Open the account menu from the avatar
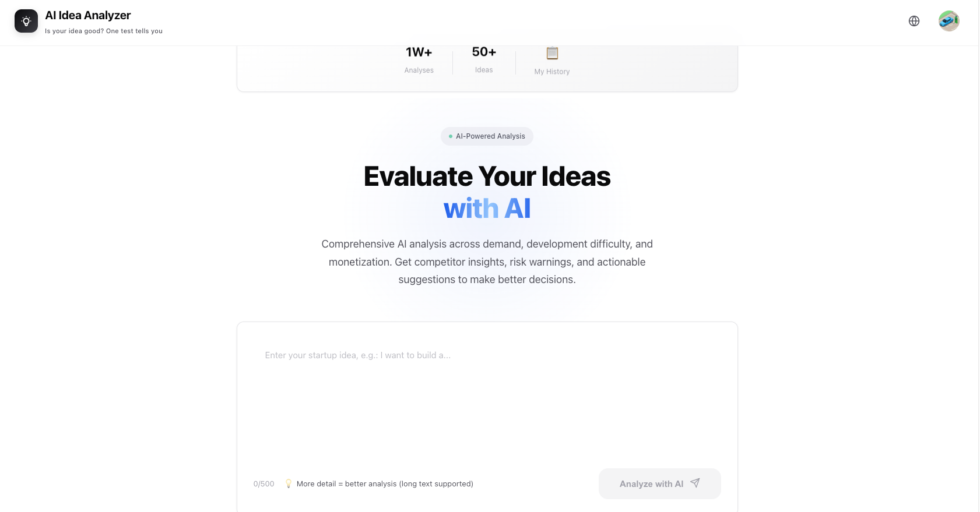The width and height of the screenshot is (980, 512). pyautogui.click(x=949, y=20)
